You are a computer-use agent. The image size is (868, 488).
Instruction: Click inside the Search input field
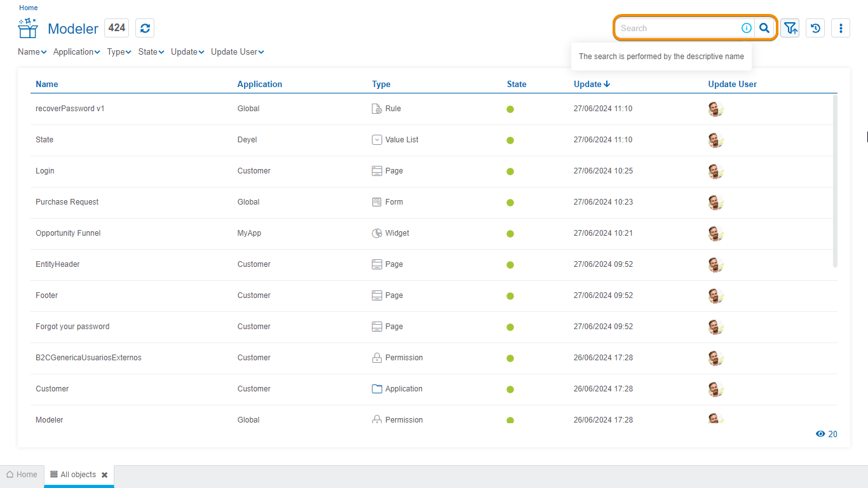point(677,28)
